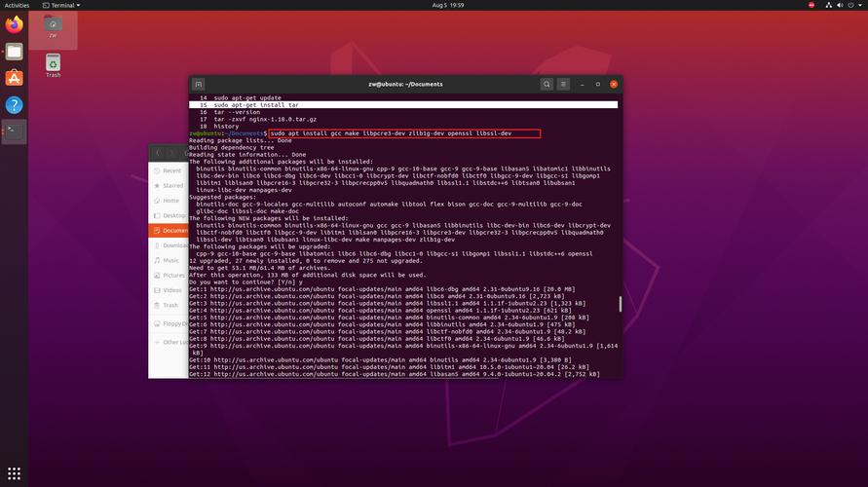
Task: Click the Terminal vertical scrollbar handle
Action: [x=620, y=304]
